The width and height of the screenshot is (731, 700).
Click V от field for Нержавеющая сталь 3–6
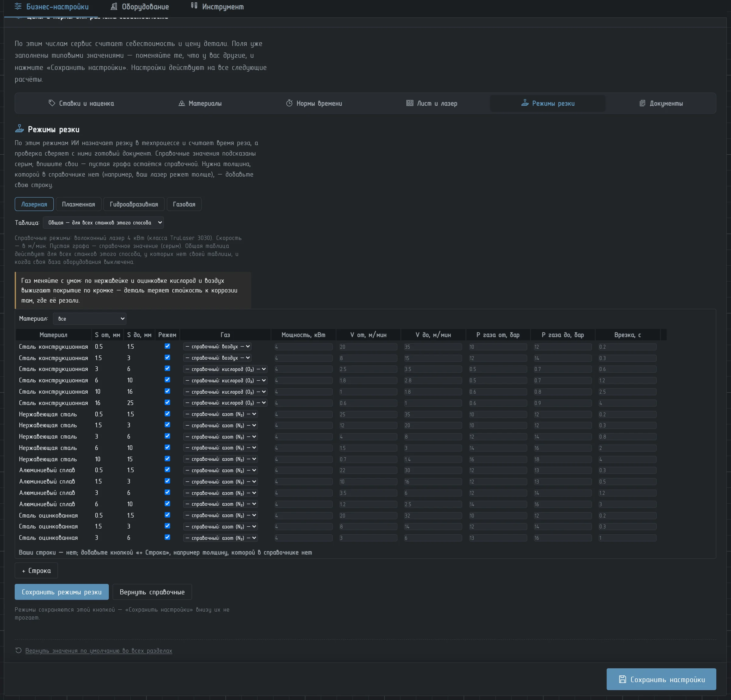(368, 437)
